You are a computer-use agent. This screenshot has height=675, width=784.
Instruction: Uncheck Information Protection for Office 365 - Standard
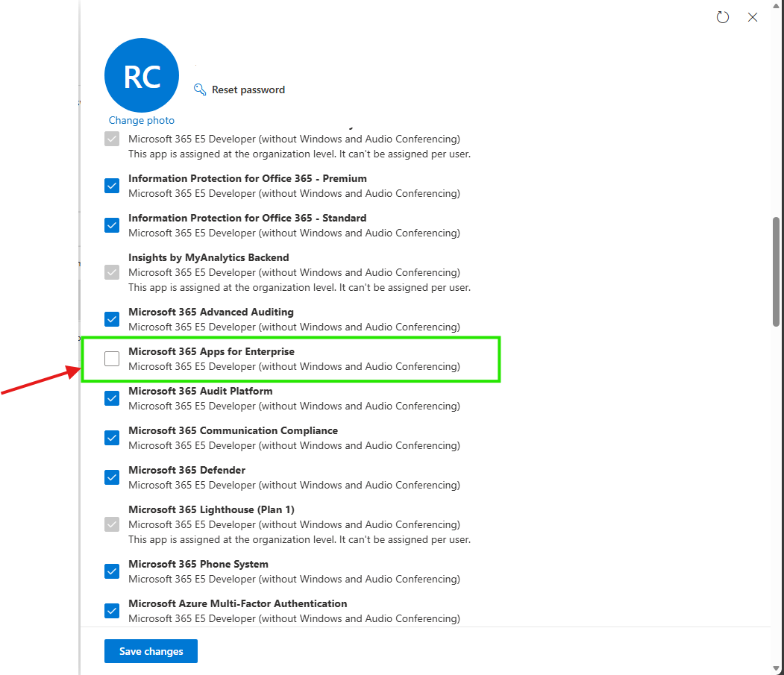point(112,225)
